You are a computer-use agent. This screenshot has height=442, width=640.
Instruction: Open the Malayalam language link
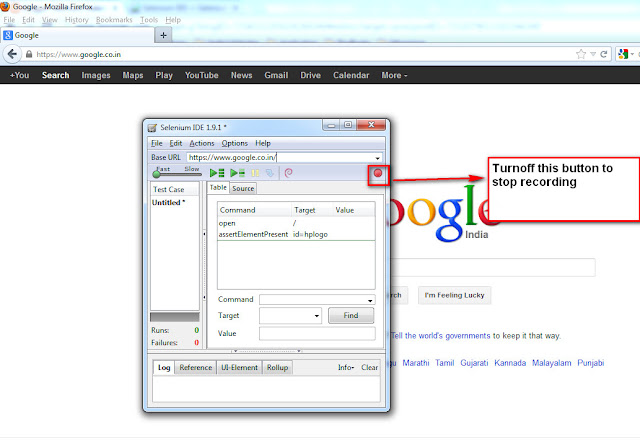(551, 363)
